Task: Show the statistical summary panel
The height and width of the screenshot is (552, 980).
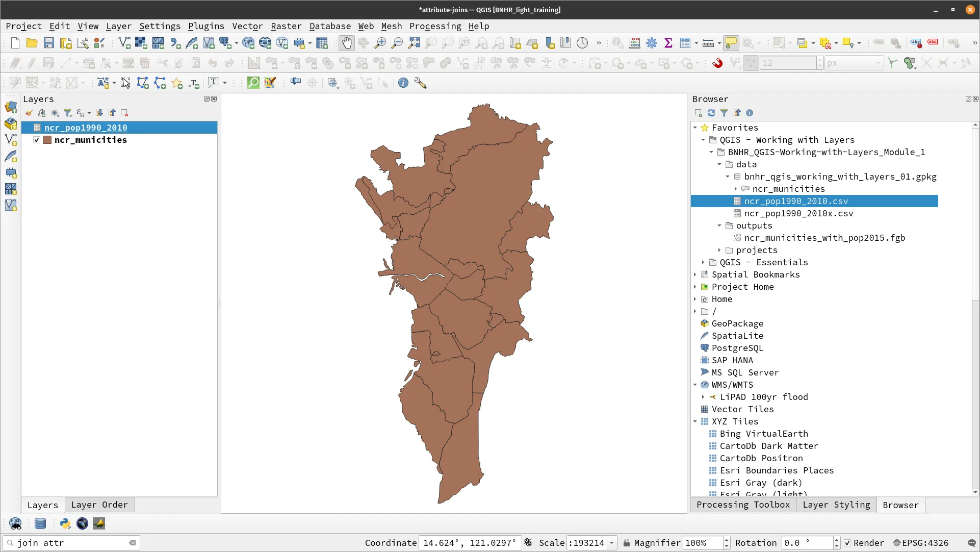Action: (x=669, y=43)
